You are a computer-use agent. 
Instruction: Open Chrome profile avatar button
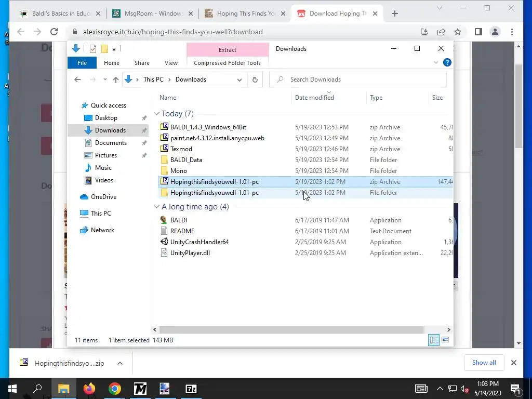point(495,32)
